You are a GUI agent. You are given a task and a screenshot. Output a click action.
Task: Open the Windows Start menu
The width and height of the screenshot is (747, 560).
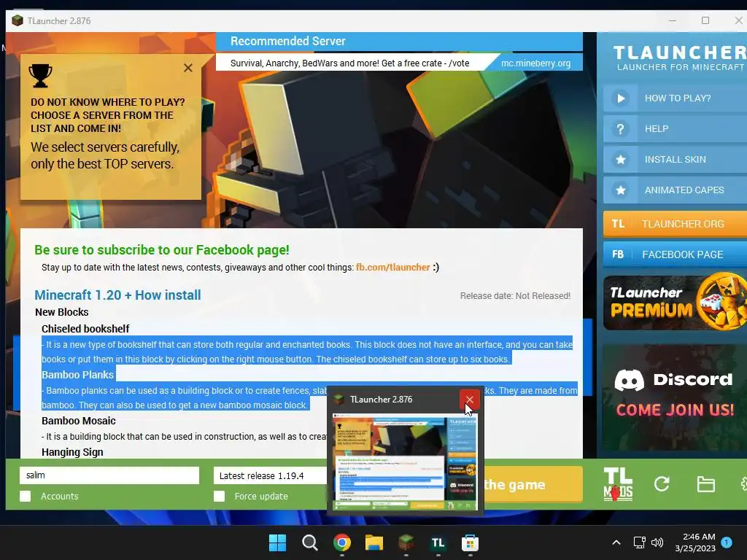277,542
